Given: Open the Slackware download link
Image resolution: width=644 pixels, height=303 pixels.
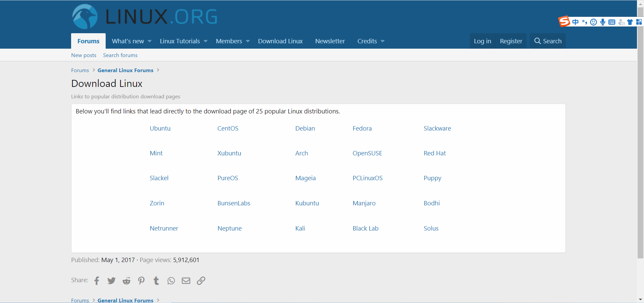Looking at the screenshot, I should point(437,128).
